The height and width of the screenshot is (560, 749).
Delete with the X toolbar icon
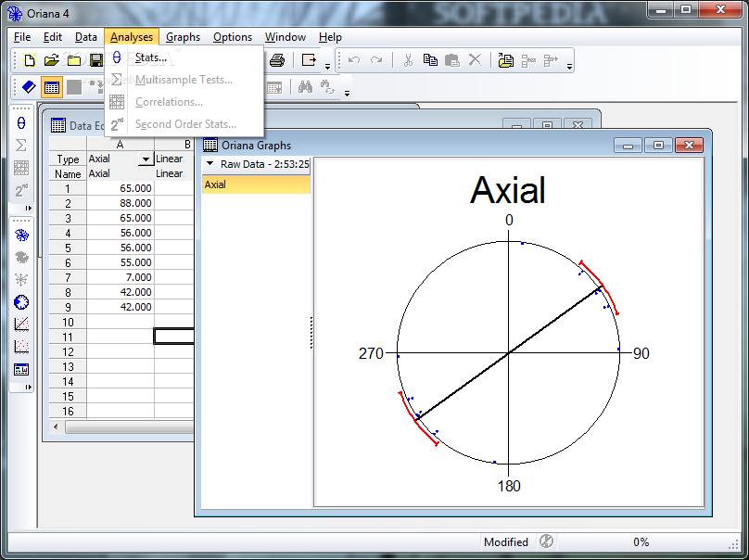click(475, 60)
